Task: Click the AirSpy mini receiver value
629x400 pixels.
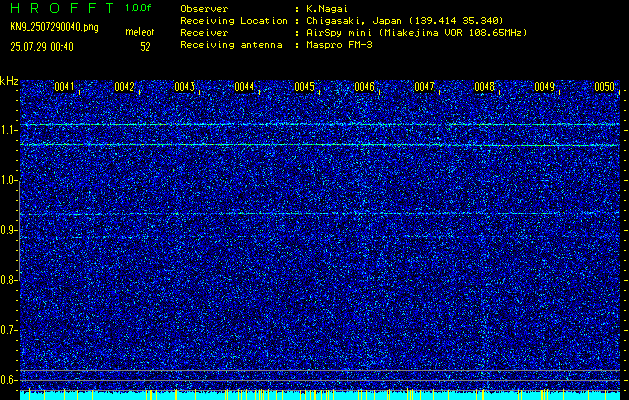Action: coord(417,33)
